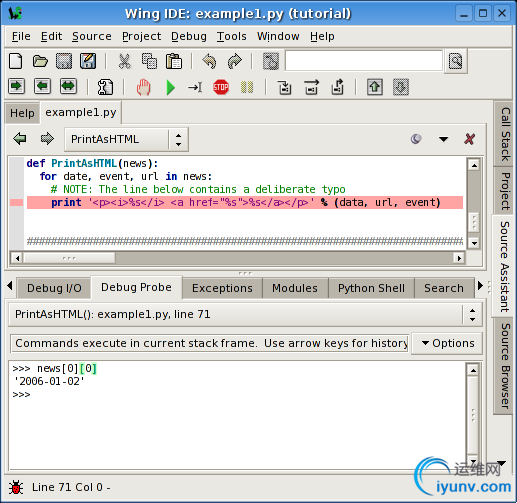Move up the stack frame with up arrow

pos(375,87)
